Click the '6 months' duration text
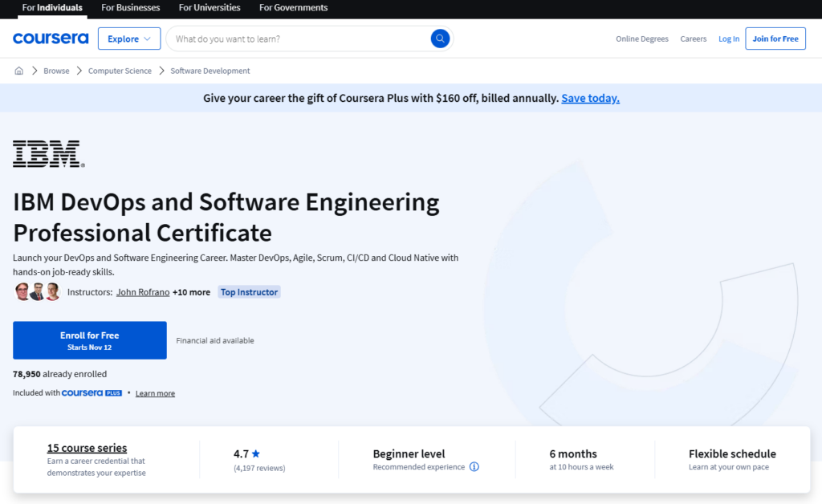This screenshot has width=822, height=504. click(573, 453)
